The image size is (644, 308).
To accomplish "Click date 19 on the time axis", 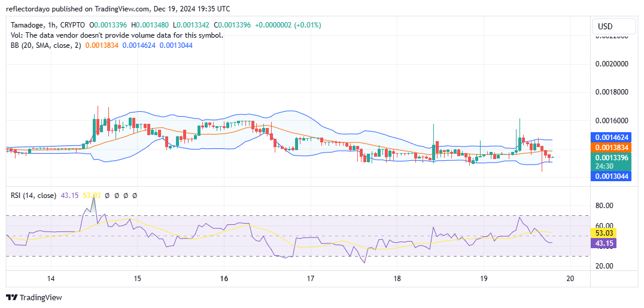I will click(x=484, y=279).
